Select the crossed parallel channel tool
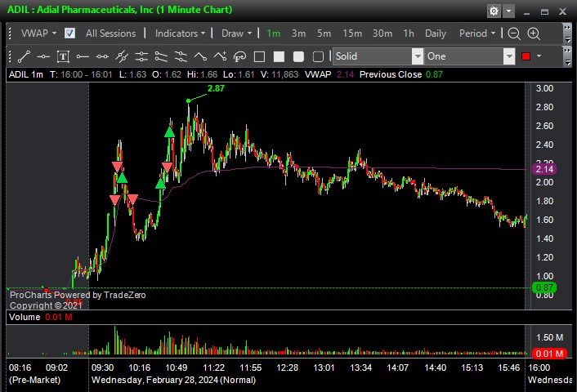Image resolution: width=577 pixels, height=392 pixels. [122, 56]
